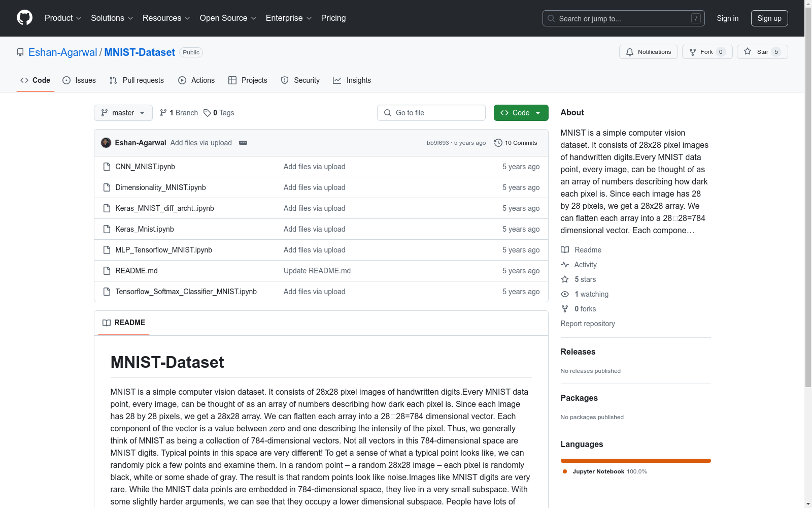
Task: Open the CNN_MNIST.ipynb file
Action: click(x=145, y=167)
